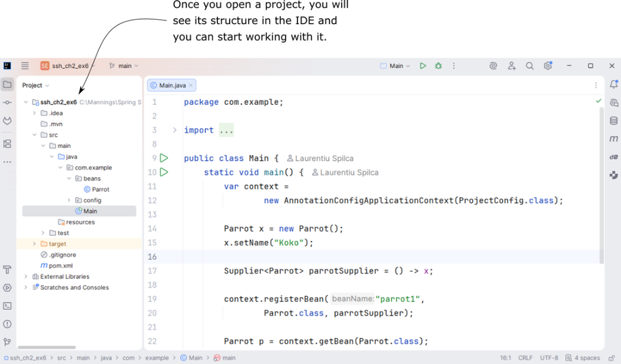
Task: Open the Maven tool window
Action: (x=614, y=139)
